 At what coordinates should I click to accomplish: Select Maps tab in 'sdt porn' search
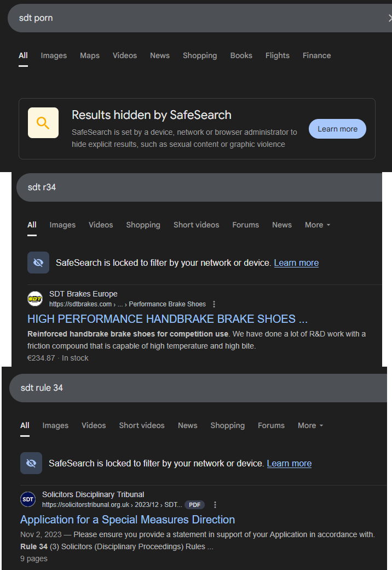coord(90,55)
